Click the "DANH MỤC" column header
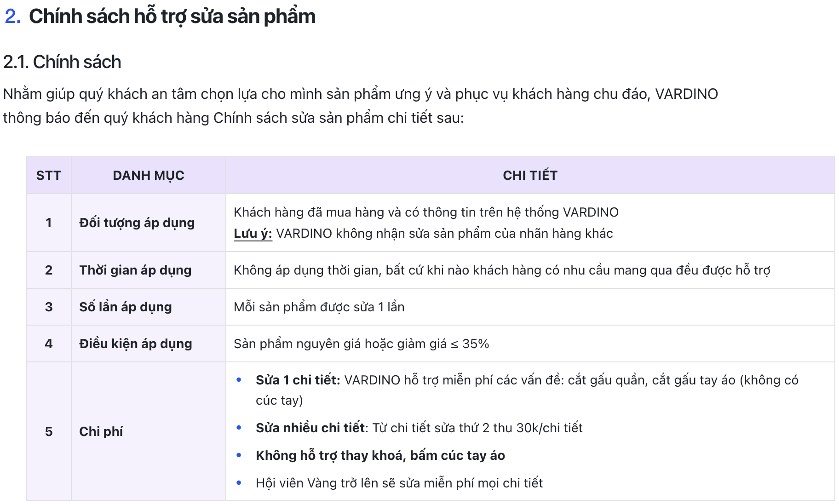The width and height of the screenshot is (839, 504). (148, 175)
